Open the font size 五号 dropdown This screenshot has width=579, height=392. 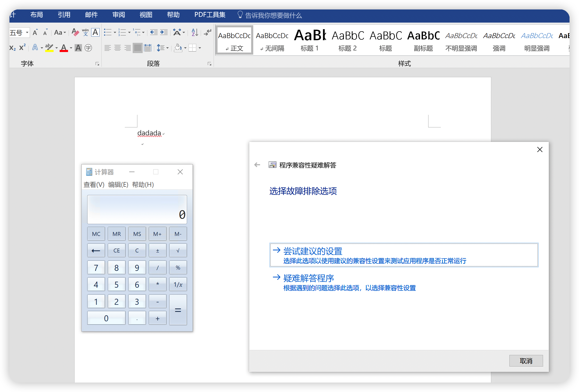click(x=27, y=33)
